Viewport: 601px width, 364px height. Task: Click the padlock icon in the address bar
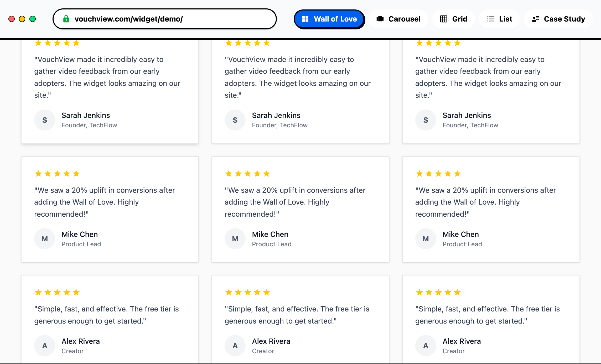[x=66, y=19]
